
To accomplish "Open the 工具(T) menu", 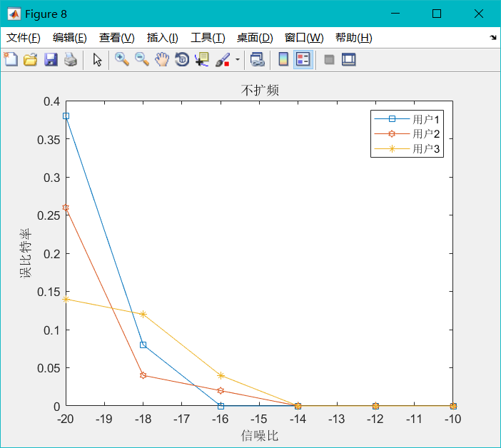I will coord(208,38).
